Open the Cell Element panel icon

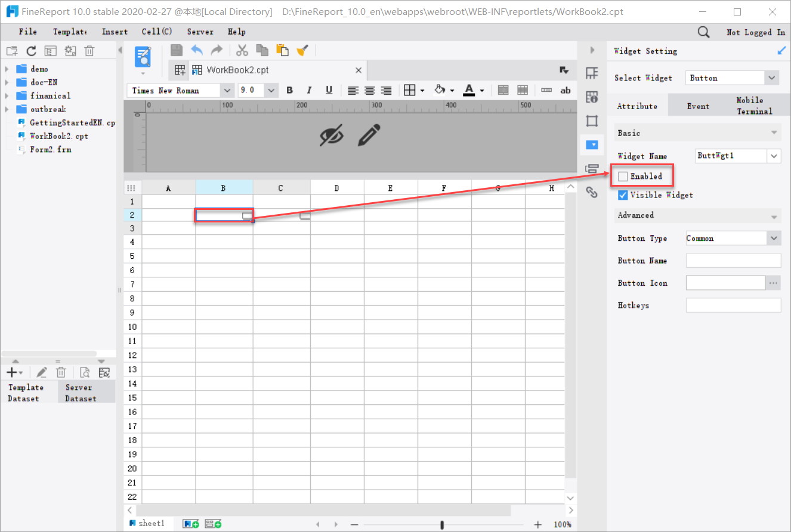click(592, 73)
